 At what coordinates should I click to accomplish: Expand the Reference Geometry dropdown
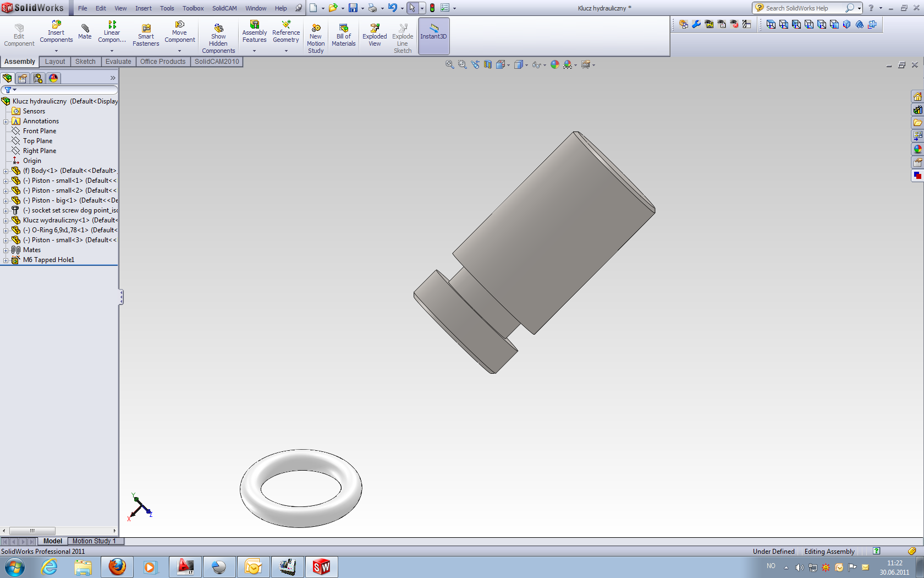point(286,51)
